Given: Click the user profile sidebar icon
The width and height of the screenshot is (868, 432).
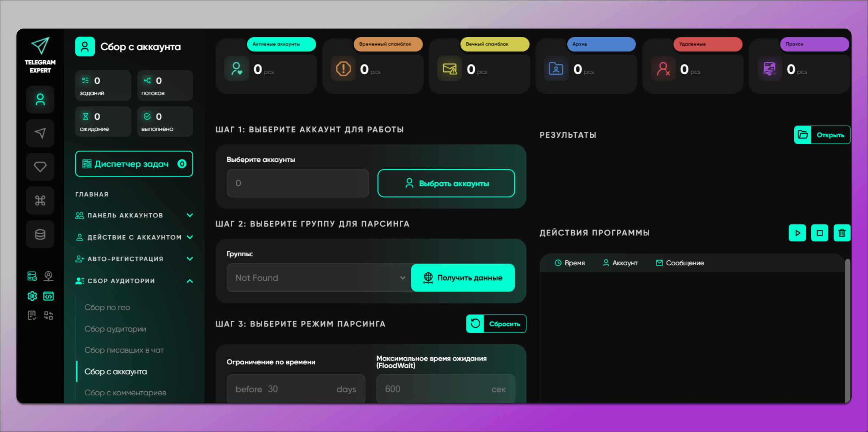Looking at the screenshot, I should point(40,100).
